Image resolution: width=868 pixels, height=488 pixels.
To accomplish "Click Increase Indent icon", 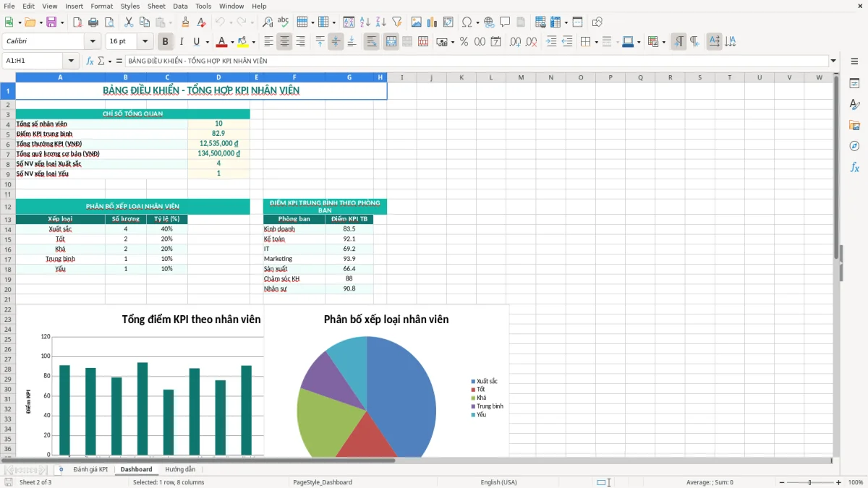I will 551,42.
